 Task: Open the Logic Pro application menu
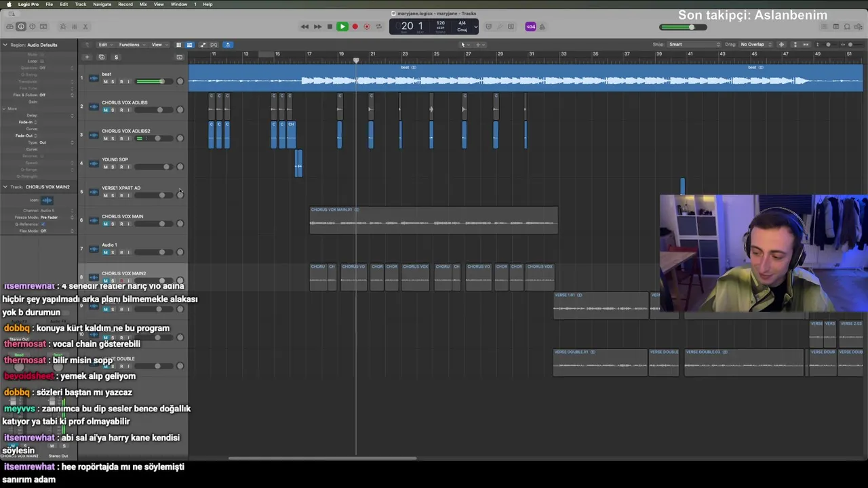click(28, 4)
